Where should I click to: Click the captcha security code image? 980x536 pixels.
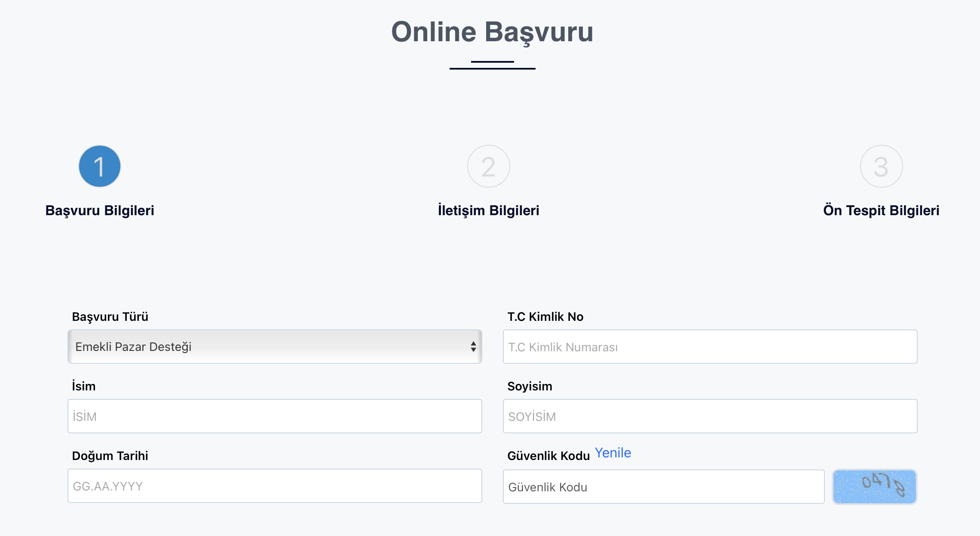pyautogui.click(x=874, y=487)
